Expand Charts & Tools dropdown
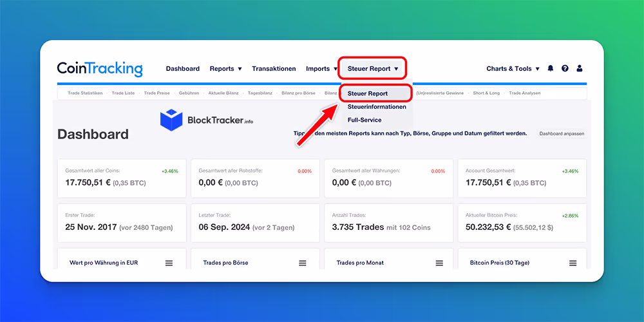This screenshot has width=644, height=322. pyautogui.click(x=513, y=69)
